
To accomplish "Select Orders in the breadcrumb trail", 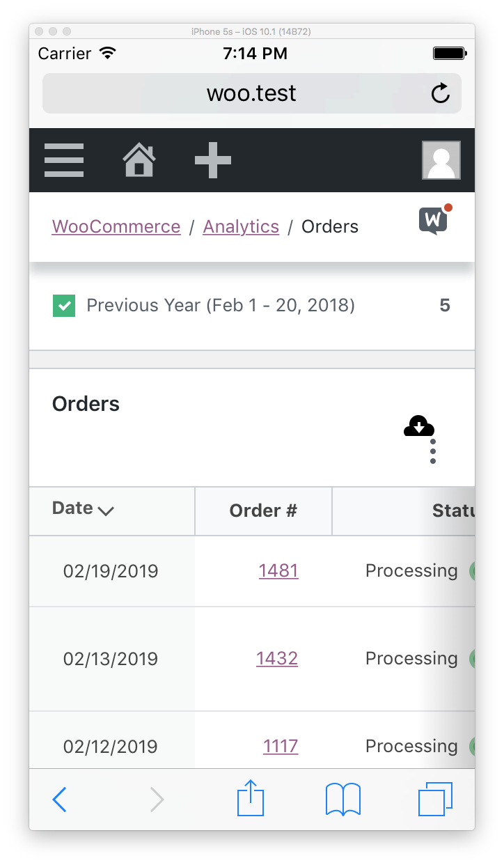I will click(x=329, y=226).
